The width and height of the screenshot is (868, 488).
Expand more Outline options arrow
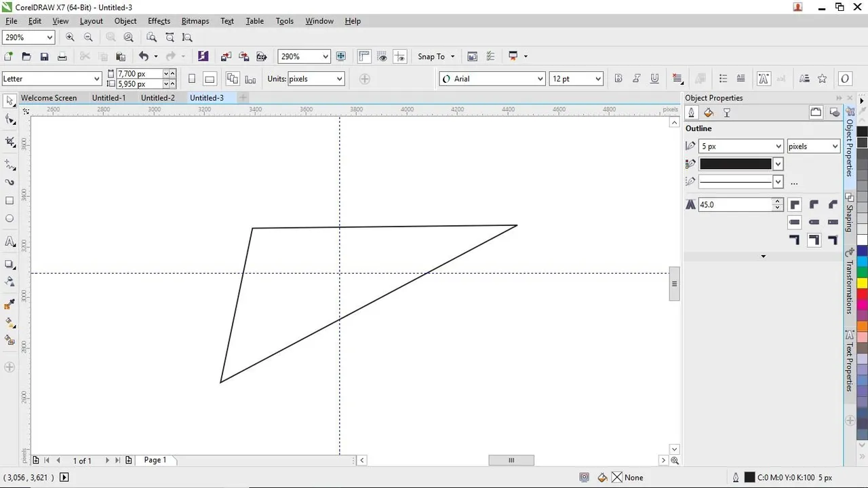(x=763, y=257)
